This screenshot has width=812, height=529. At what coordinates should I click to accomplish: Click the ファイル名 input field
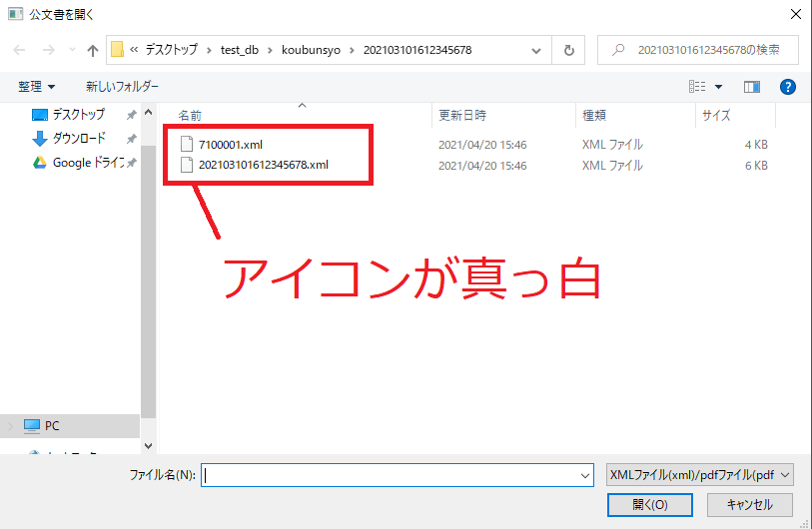390,476
